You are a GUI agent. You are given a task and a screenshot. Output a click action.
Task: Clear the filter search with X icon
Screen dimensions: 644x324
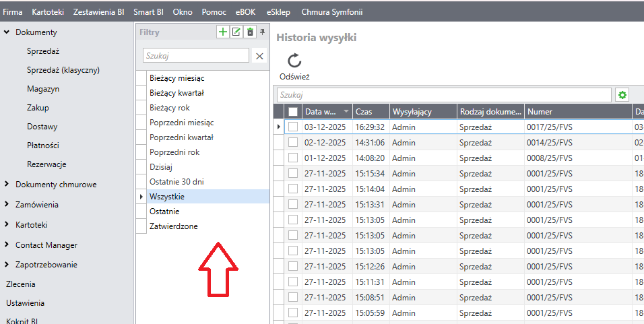point(259,56)
